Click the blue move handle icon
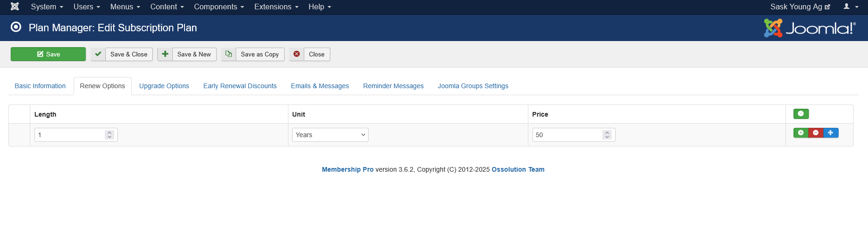 tap(831, 133)
